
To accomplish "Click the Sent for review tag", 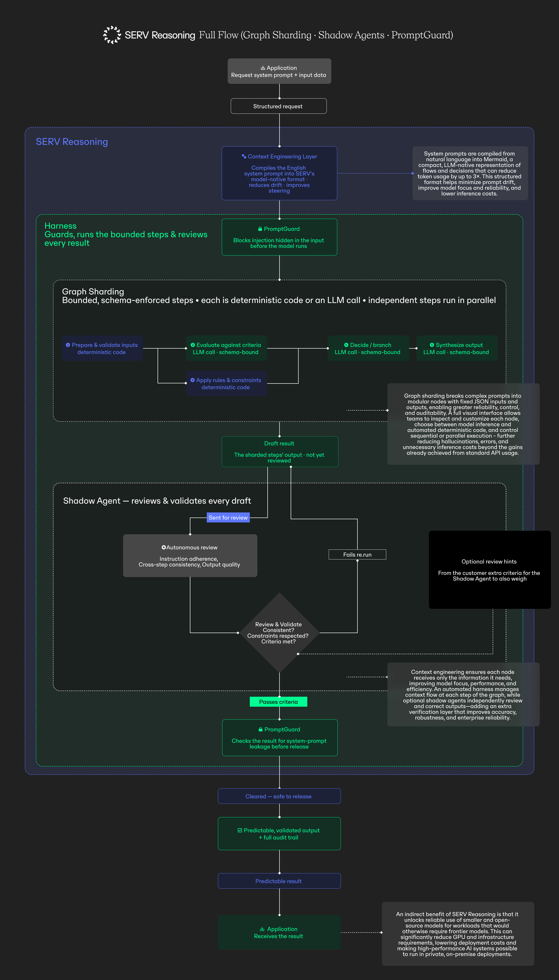I will pyautogui.click(x=228, y=518).
